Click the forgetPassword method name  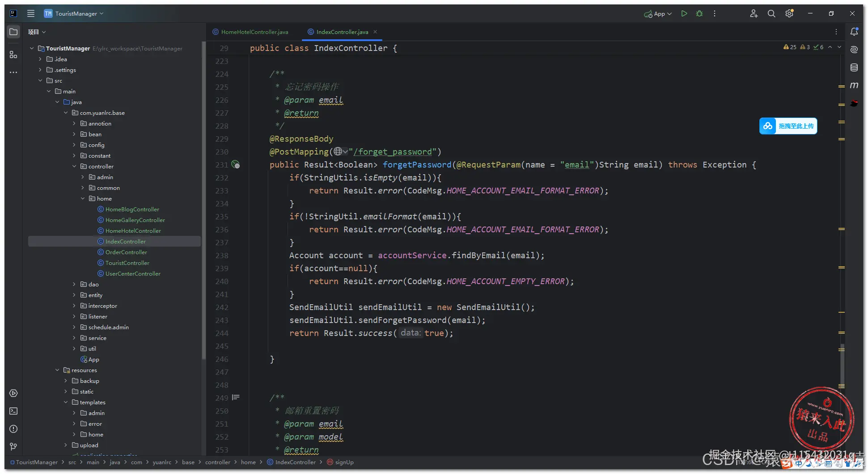[x=417, y=165]
